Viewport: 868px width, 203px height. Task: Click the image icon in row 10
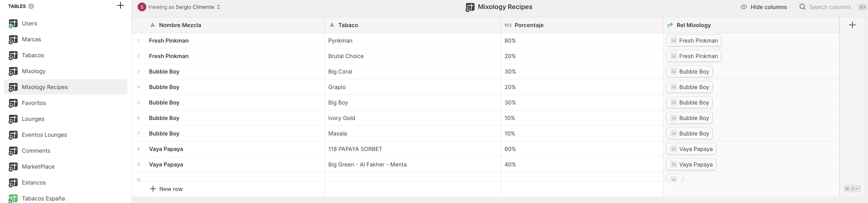pyautogui.click(x=674, y=179)
